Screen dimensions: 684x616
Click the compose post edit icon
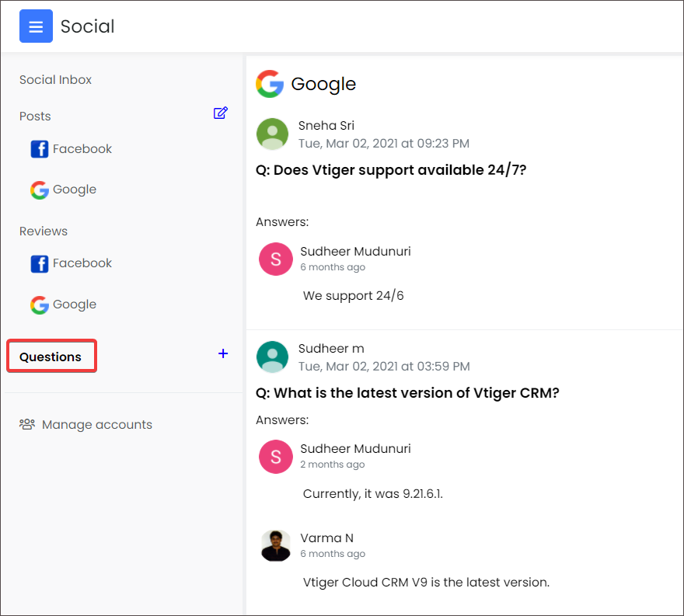pos(221,113)
